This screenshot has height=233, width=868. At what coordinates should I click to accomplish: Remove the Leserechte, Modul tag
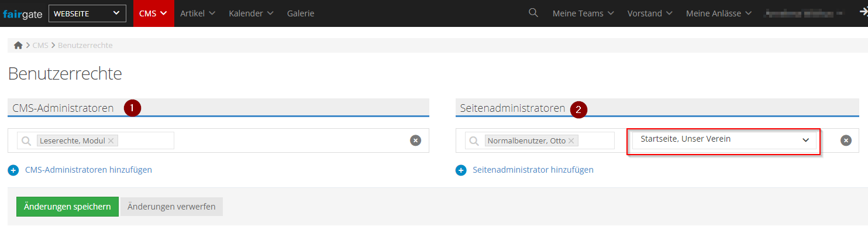click(112, 141)
